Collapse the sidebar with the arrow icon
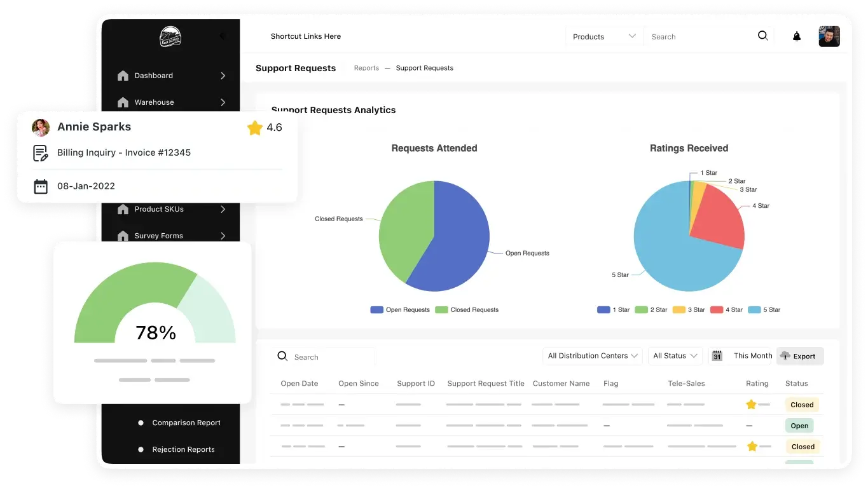The height and width of the screenshot is (488, 868). click(x=222, y=36)
